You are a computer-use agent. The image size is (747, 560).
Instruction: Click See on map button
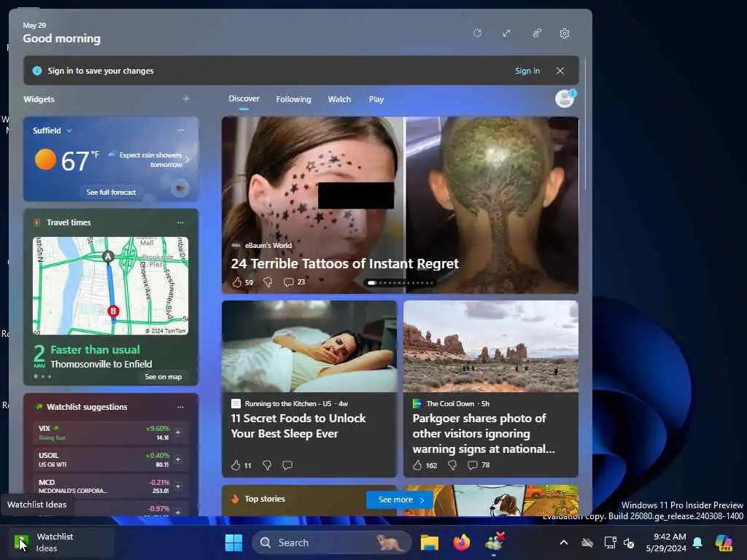(x=163, y=377)
